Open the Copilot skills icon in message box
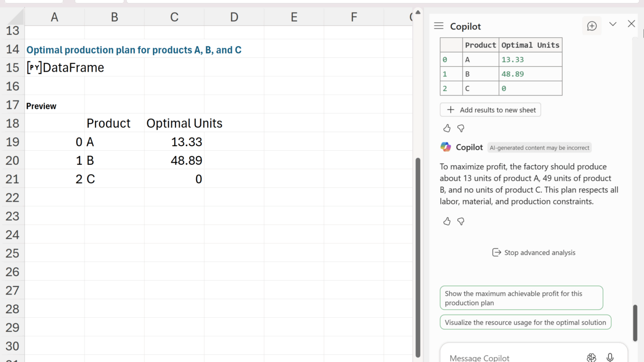This screenshot has width=644, height=362. [592, 357]
